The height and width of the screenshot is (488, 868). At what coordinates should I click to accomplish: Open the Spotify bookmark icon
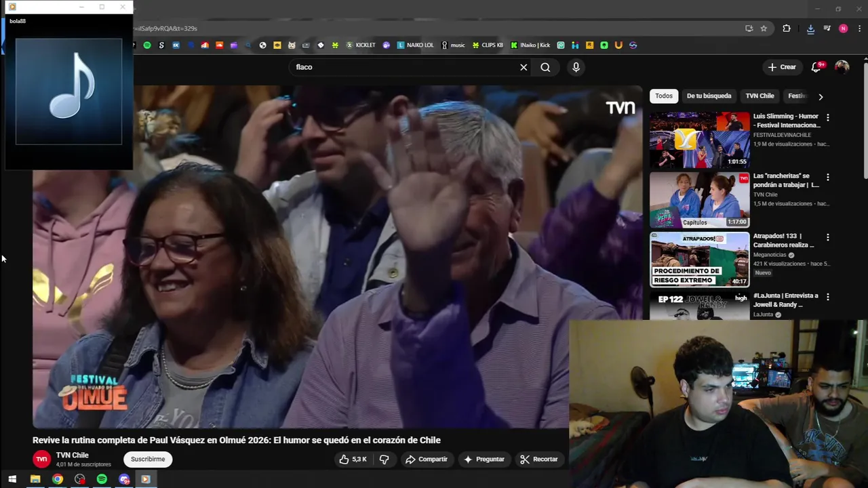(147, 45)
